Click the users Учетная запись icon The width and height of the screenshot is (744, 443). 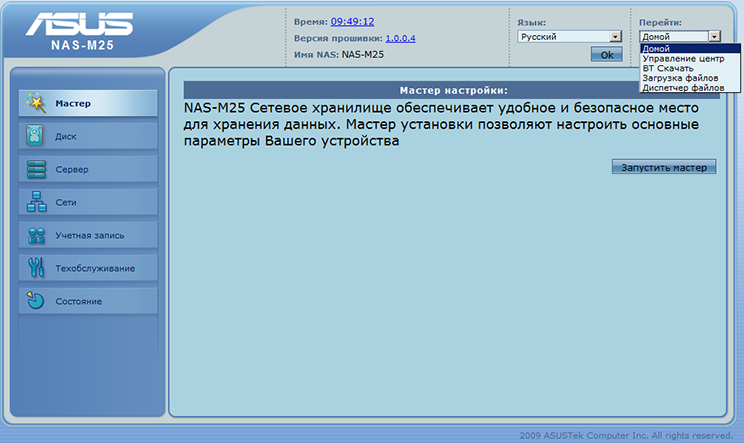click(x=37, y=235)
